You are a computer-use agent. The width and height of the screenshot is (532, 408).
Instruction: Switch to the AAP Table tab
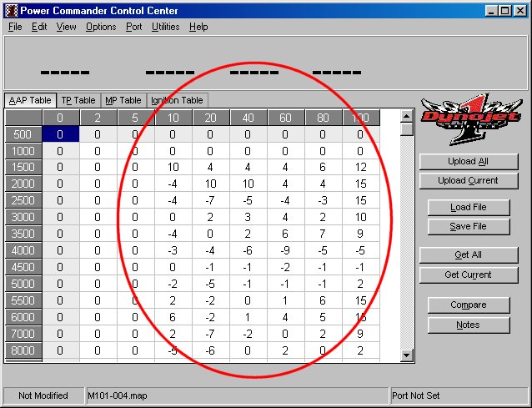tap(30, 100)
